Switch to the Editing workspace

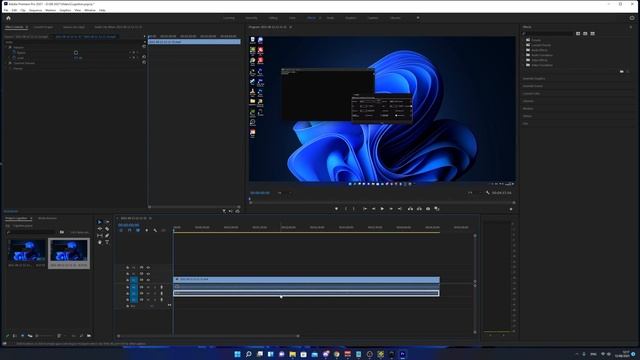273,18
